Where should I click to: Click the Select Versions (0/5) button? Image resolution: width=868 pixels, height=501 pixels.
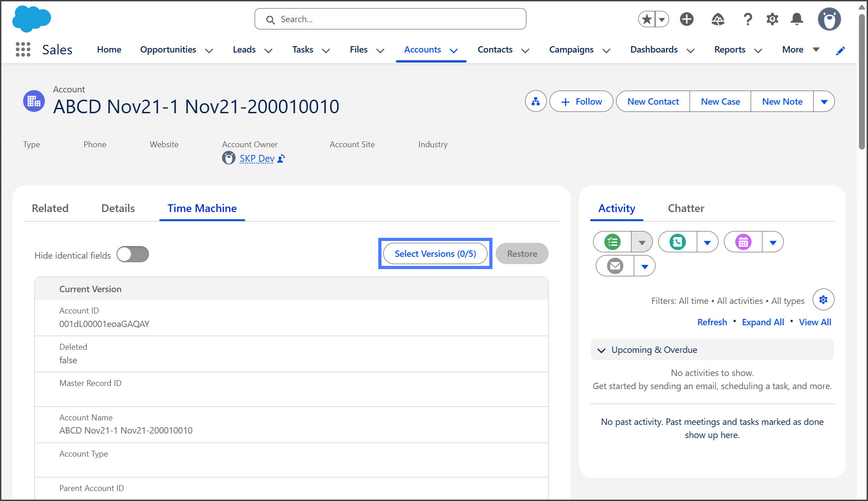pos(435,254)
